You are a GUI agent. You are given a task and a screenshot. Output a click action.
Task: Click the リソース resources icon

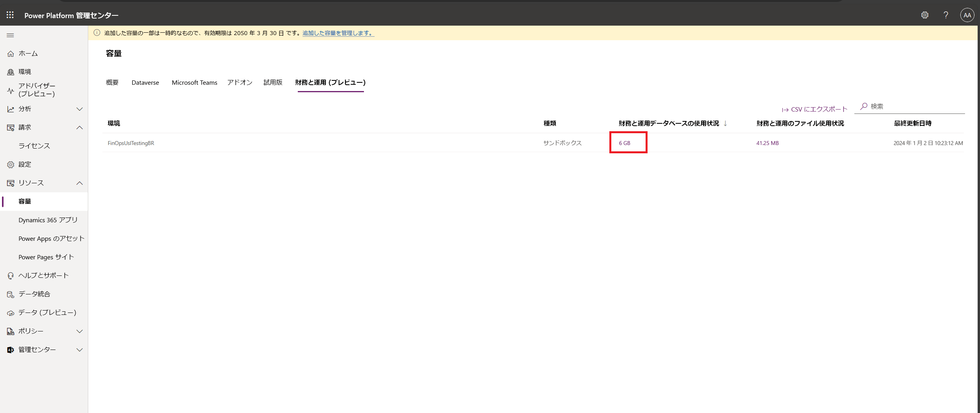(11, 183)
